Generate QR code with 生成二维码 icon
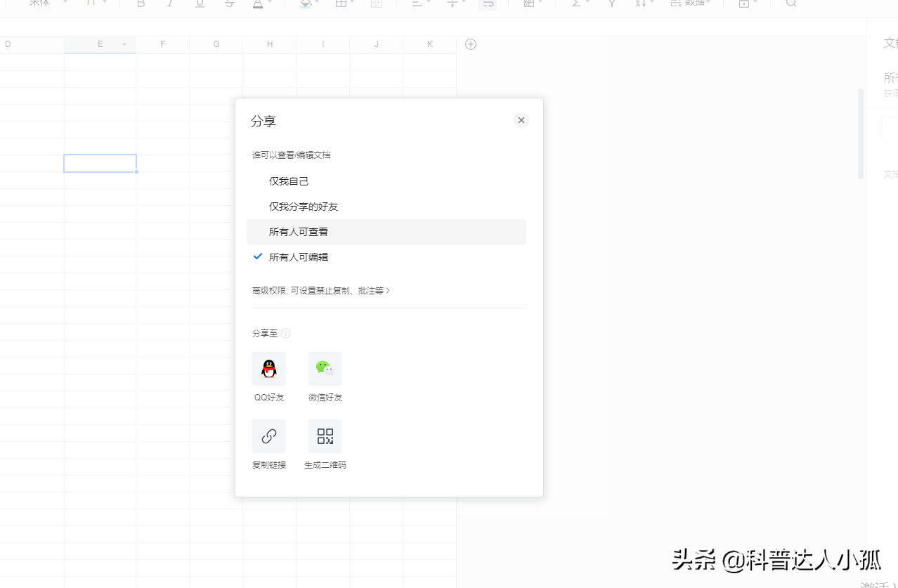Image resolution: width=898 pixels, height=588 pixels. [x=325, y=436]
